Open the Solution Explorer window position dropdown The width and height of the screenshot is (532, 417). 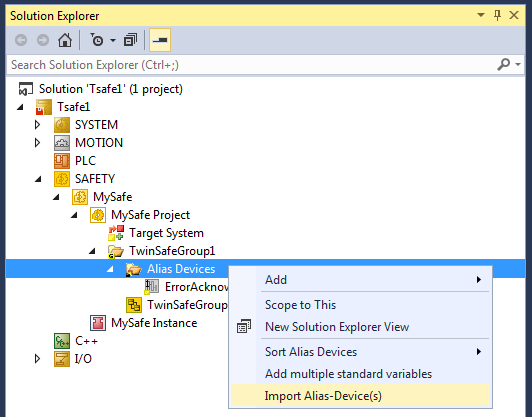tap(481, 15)
